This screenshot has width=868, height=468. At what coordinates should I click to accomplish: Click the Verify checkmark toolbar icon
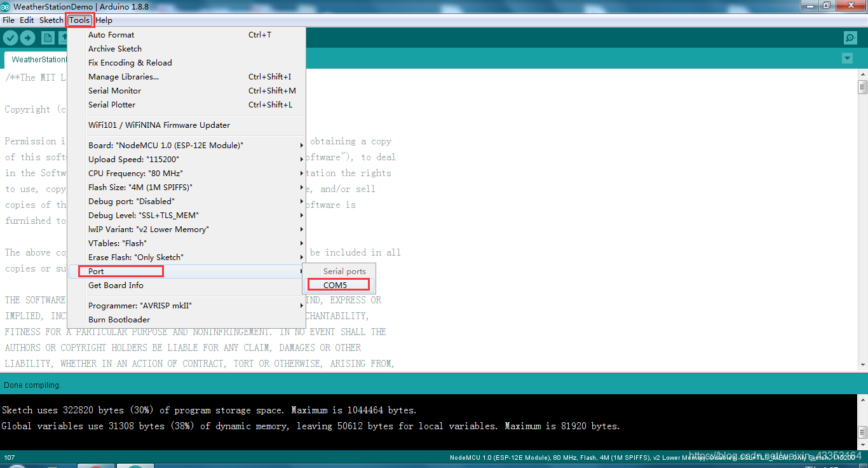click(10, 38)
